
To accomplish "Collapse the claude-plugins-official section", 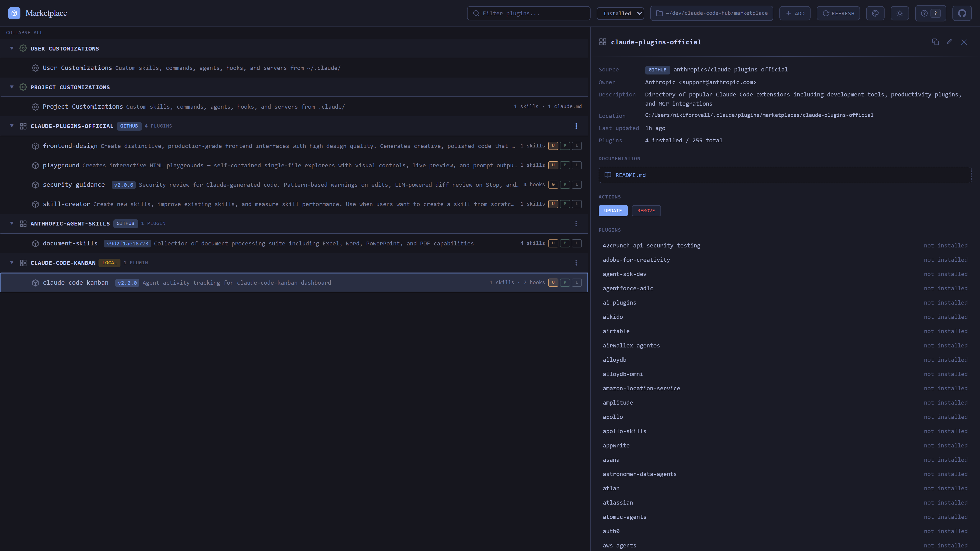I will [12, 126].
